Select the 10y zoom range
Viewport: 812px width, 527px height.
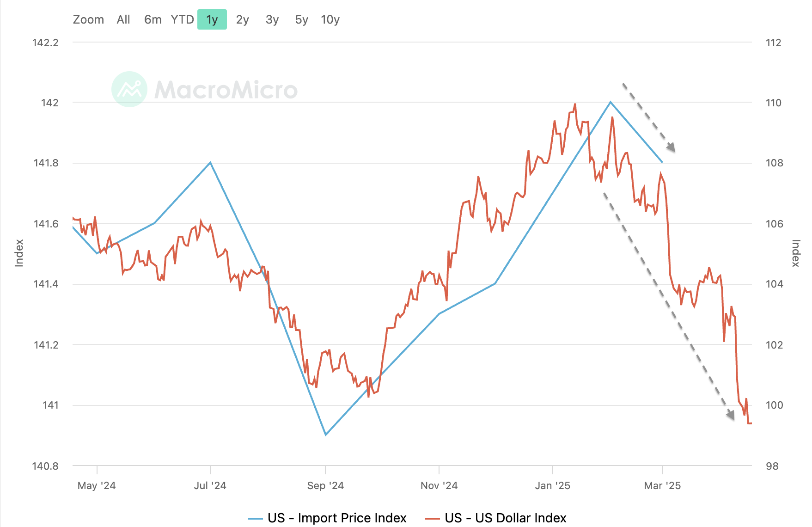(x=330, y=20)
